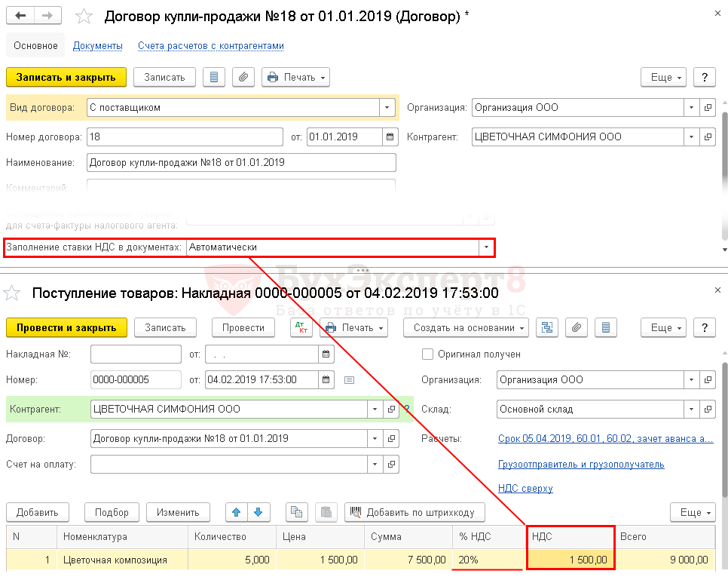Open the calendar for receipt date 04.02.2019

(x=326, y=379)
